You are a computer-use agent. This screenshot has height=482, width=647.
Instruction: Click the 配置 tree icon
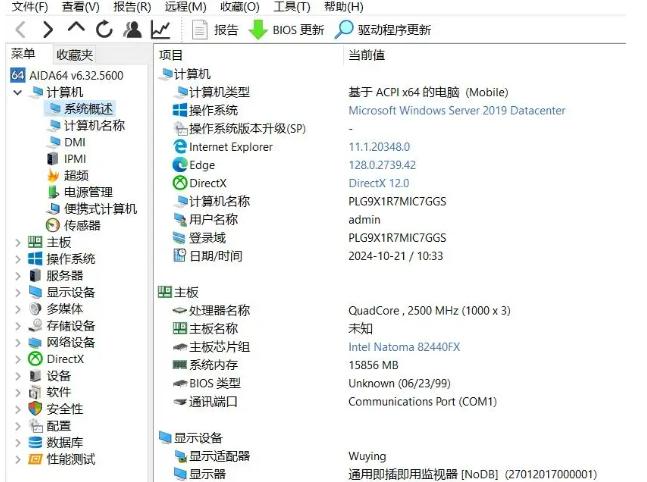click(x=35, y=426)
